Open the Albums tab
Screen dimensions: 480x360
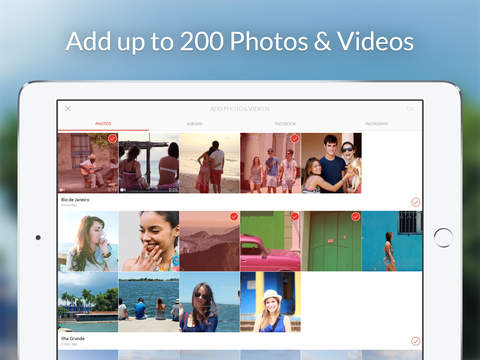194,124
